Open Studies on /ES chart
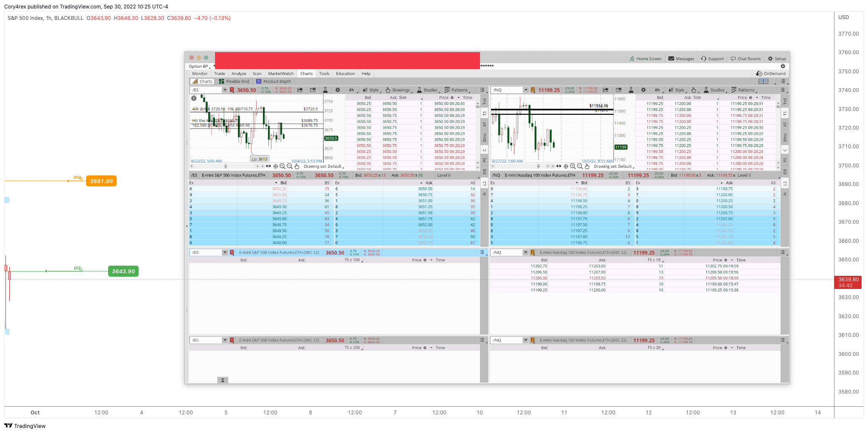The width and height of the screenshot is (868, 433). point(427,90)
